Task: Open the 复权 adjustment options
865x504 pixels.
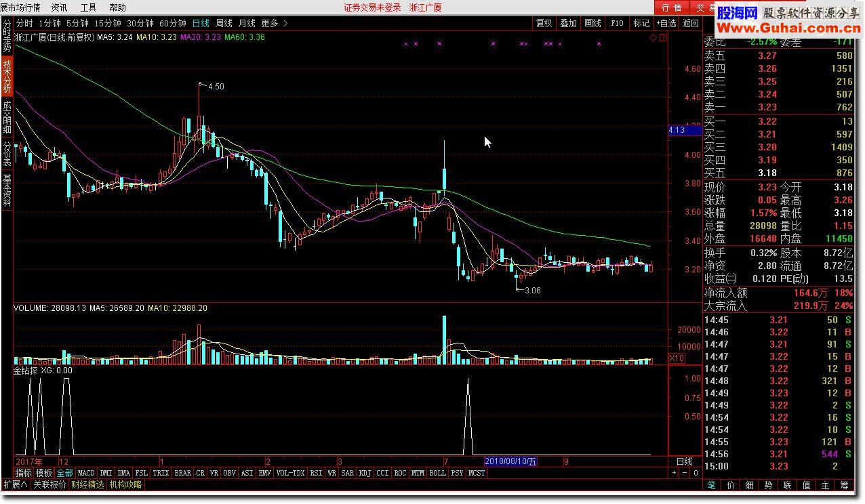Action: pos(544,23)
